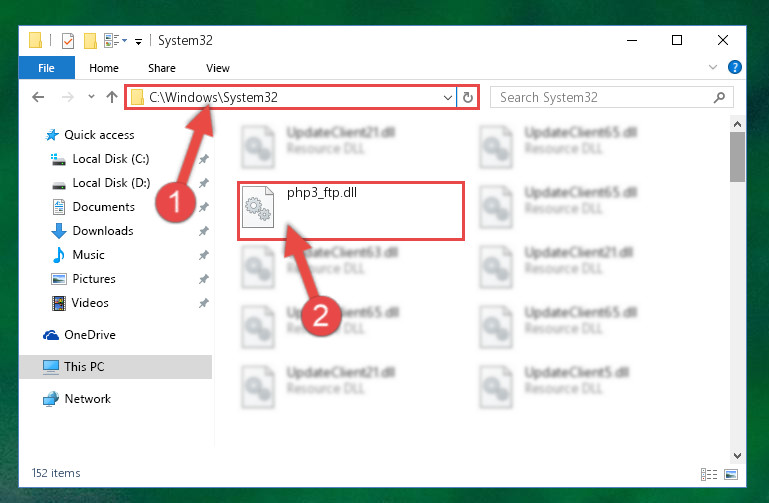Maximize the System32 window
The width and height of the screenshot is (769, 503).
677,40
